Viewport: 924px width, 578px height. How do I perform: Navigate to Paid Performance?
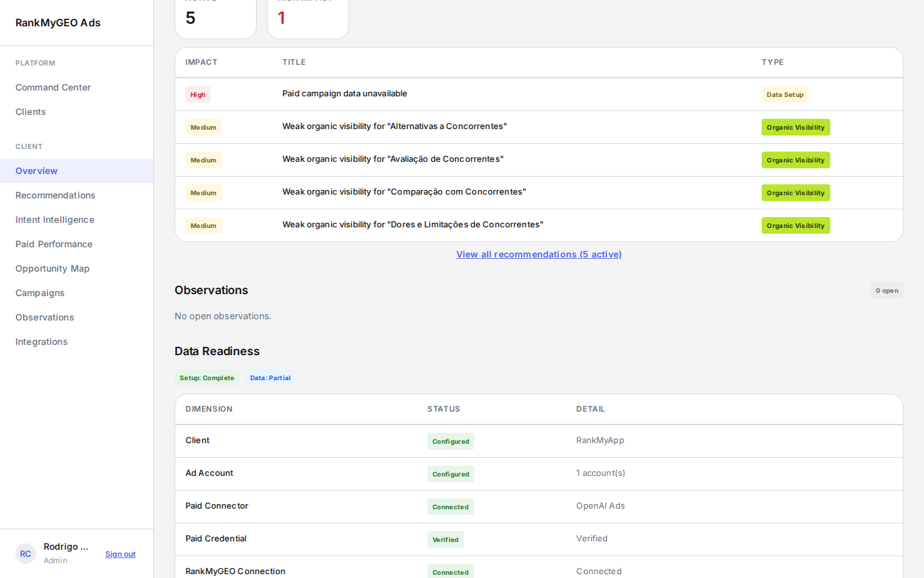[76, 244]
